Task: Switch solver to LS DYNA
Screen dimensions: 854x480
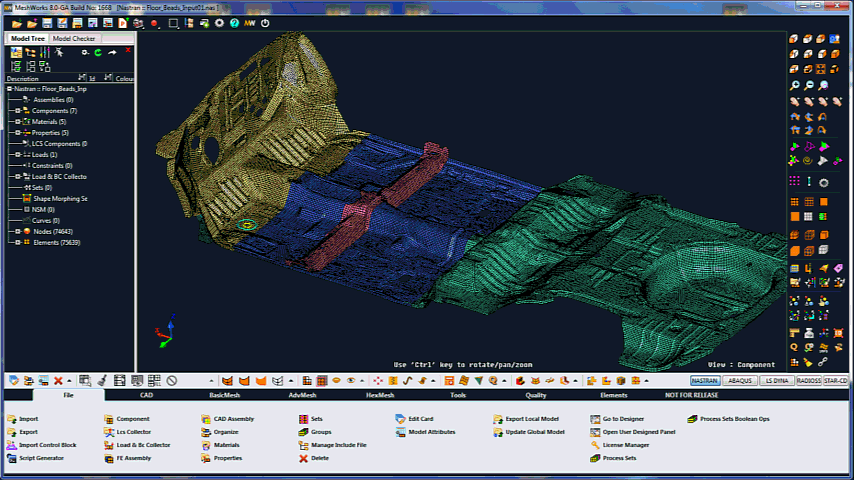Action: coord(775,381)
